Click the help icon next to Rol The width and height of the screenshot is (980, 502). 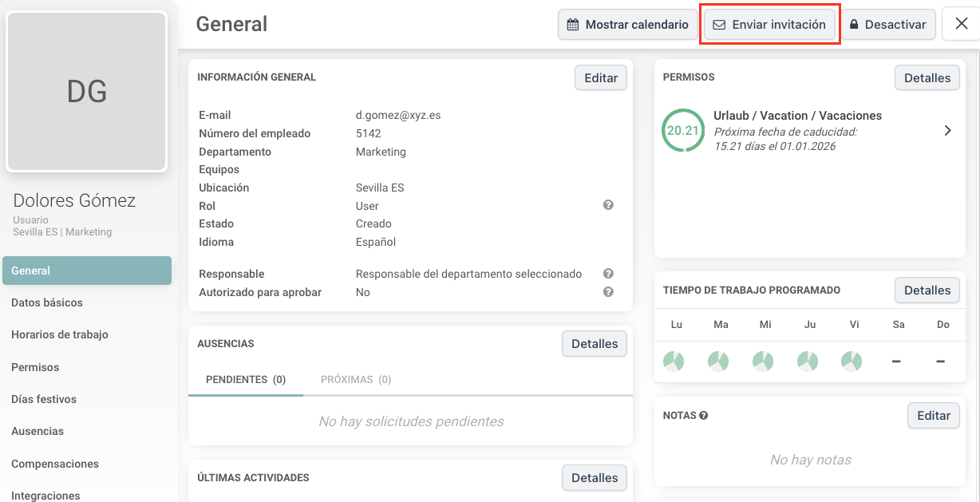point(608,205)
